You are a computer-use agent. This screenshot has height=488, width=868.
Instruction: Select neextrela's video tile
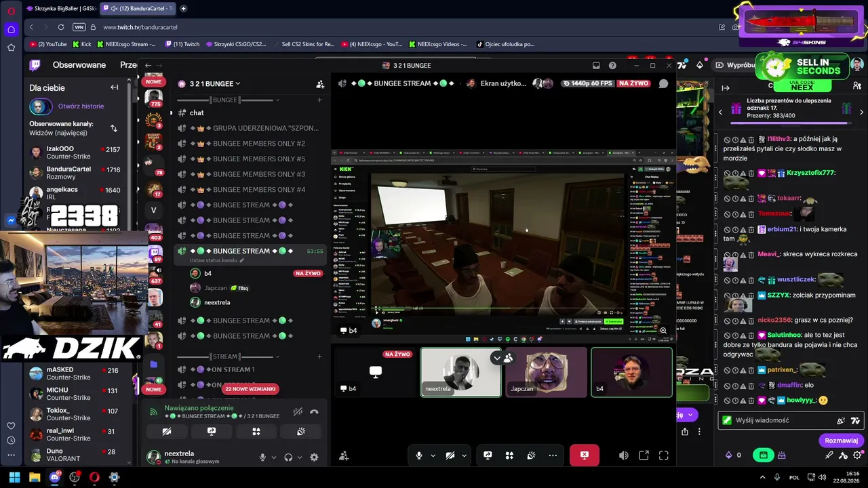(461, 372)
